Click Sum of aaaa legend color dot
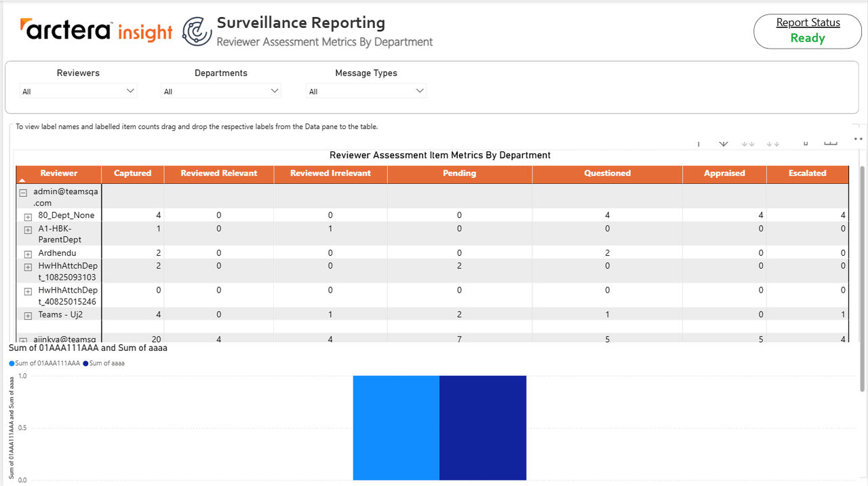The image size is (868, 486). 85,364
